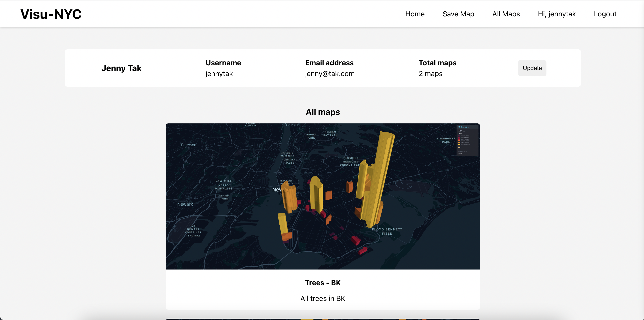The width and height of the screenshot is (644, 320).
Task: Log out using the Logout link
Action: click(x=605, y=14)
